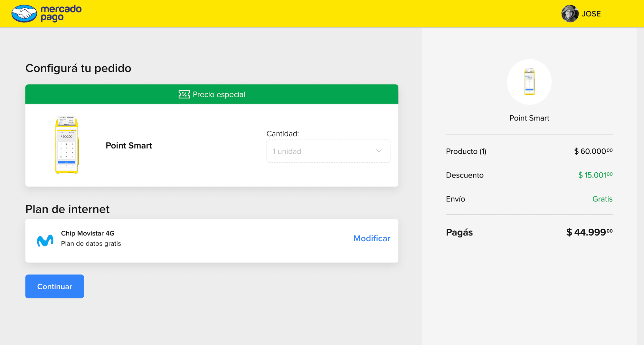Click the 'Precio especial' banner text
Viewport: 644px width, 345px height.
click(x=219, y=94)
